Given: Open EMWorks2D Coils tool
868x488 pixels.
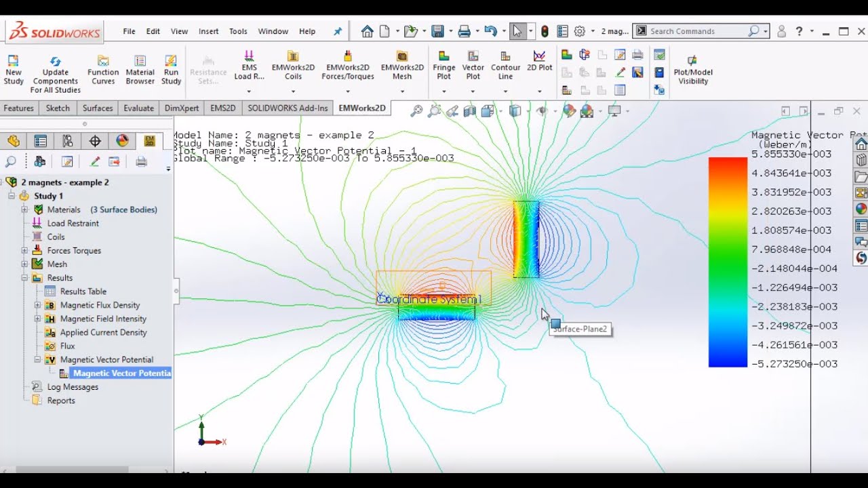Looking at the screenshot, I should [293, 65].
